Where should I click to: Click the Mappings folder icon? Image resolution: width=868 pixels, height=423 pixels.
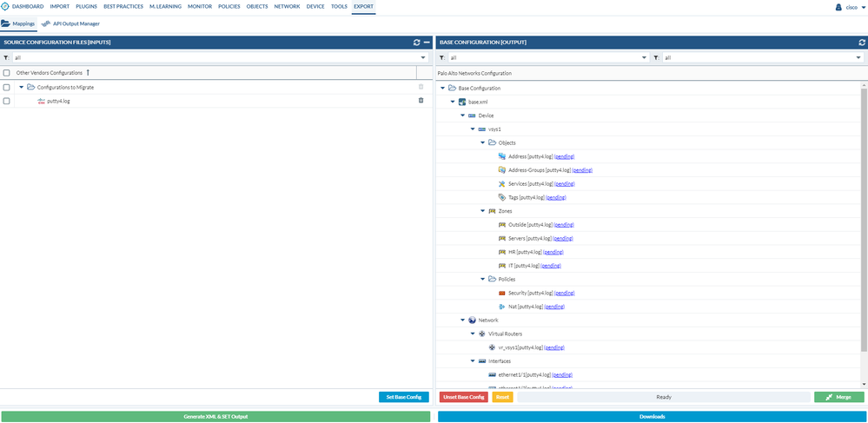point(5,23)
